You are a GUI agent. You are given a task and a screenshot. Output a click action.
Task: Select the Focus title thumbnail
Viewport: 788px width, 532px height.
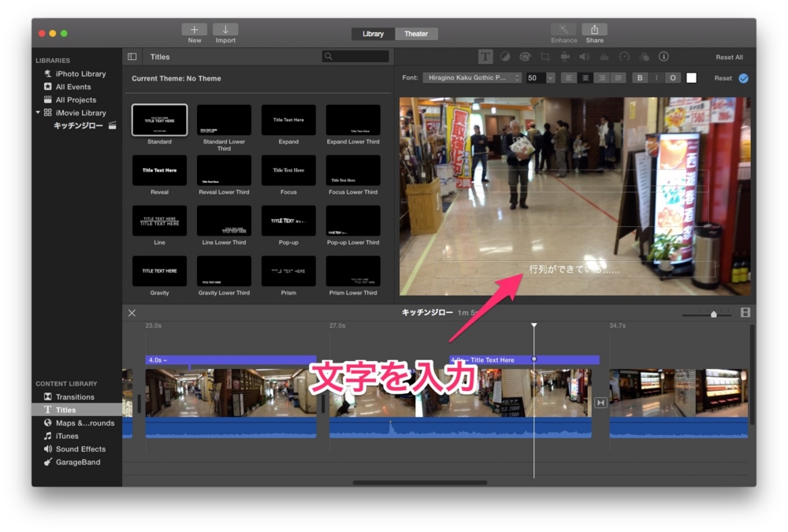click(288, 170)
